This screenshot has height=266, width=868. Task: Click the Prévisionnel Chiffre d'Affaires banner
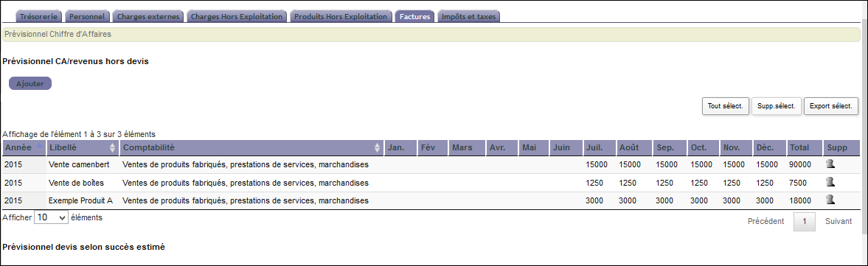[431, 35]
